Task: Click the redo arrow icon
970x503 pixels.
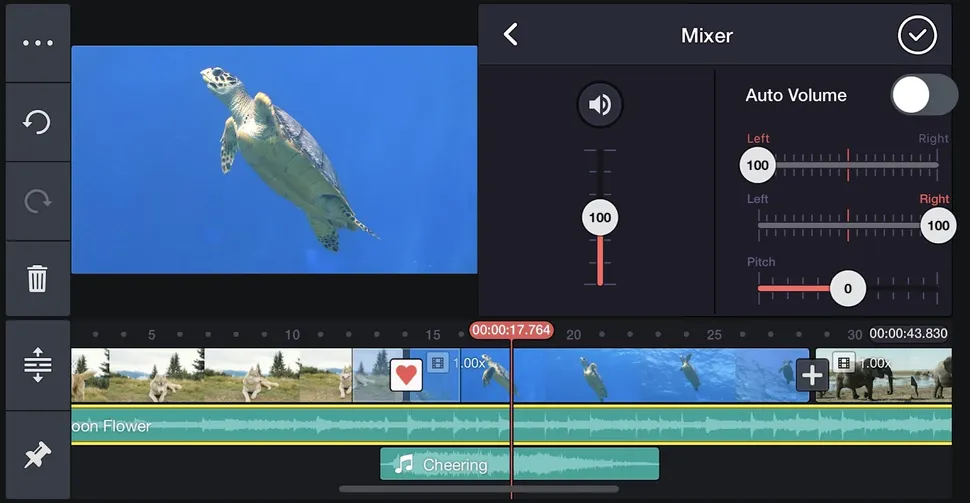Action: click(x=37, y=201)
